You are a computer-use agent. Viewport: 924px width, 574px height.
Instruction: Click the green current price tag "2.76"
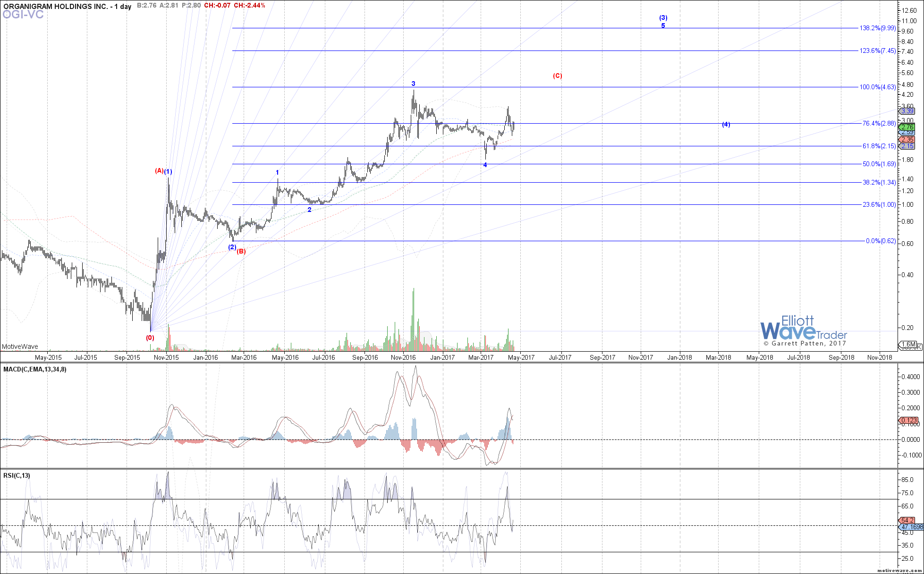tap(907, 127)
